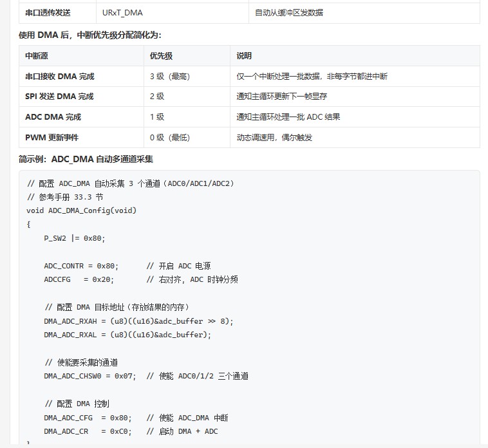Click the '自动从缓冲区发数据' cell
Image resolution: width=488 pixels, height=448 pixels.
pyautogui.click(x=364, y=13)
